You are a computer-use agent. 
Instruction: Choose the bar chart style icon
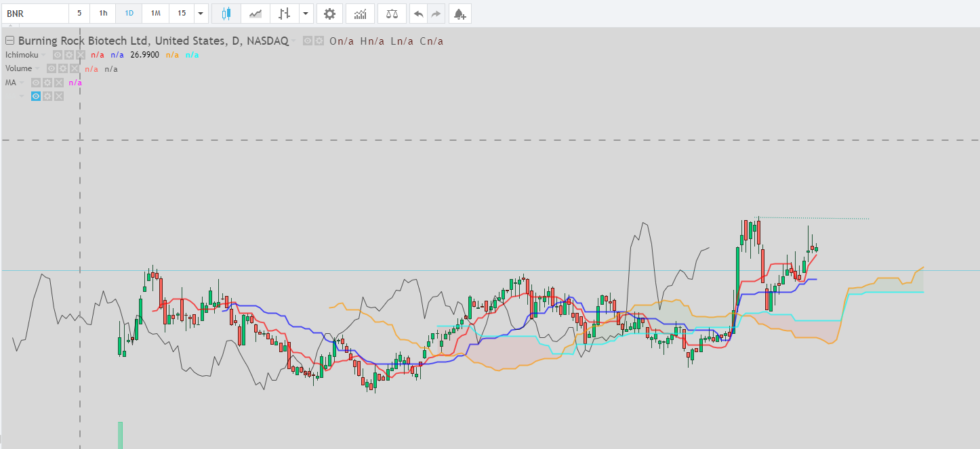coord(285,14)
